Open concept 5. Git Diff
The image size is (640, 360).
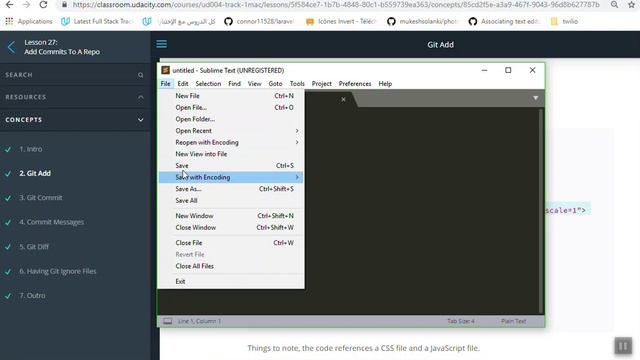point(34,247)
